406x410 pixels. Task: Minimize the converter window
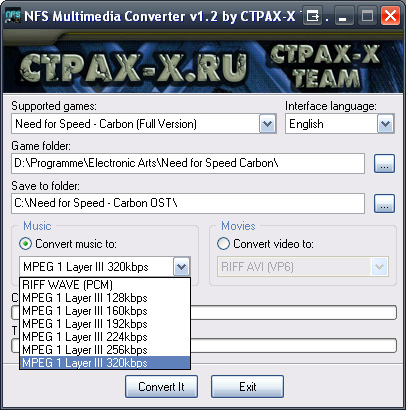click(x=343, y=16)
